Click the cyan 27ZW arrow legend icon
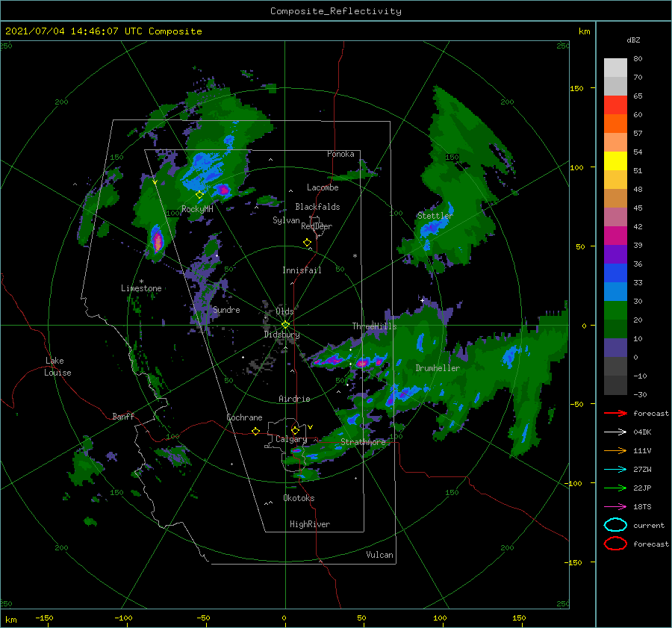The width and height of the screenshot is (672, 628). (615, 470)
